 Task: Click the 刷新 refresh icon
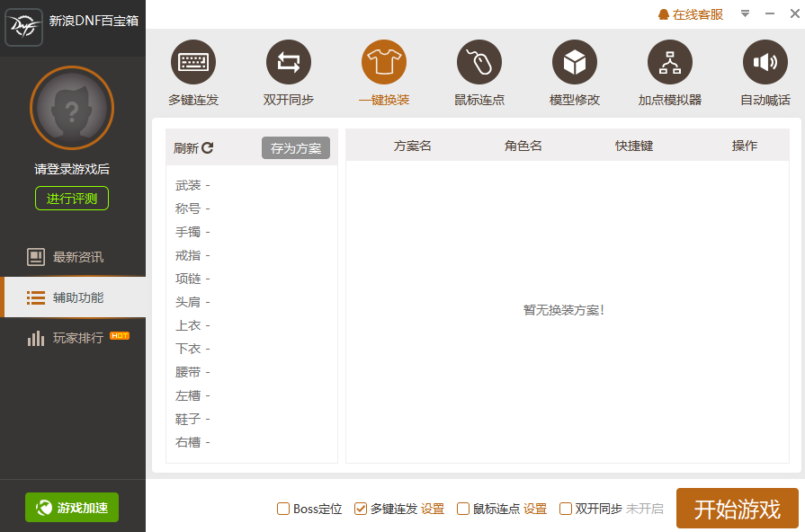[x=208, y=148]
